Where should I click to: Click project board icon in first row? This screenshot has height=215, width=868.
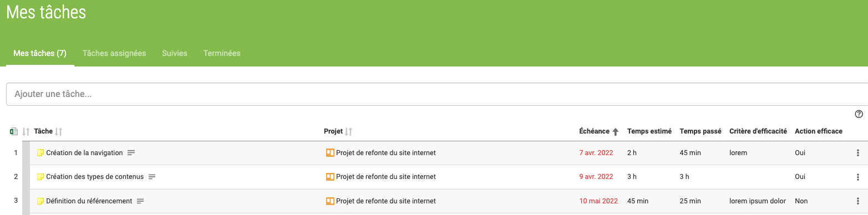330,153
